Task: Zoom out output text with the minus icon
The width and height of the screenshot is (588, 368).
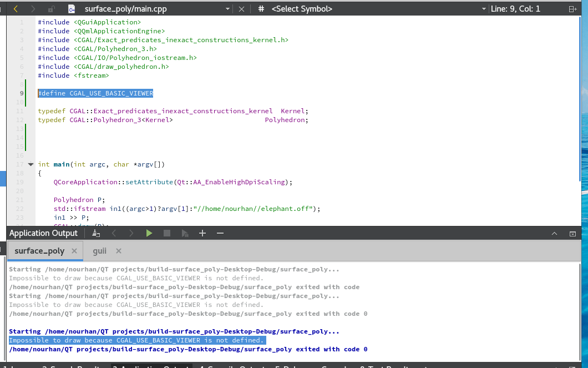Action: (220, 233)
